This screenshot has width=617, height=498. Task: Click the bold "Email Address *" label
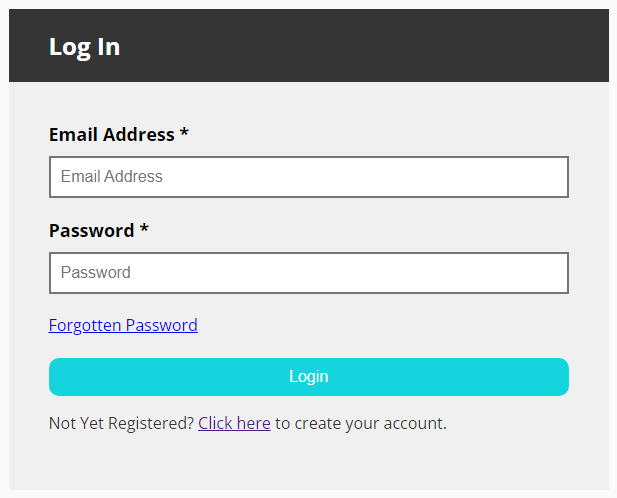[x=112, y=134]
